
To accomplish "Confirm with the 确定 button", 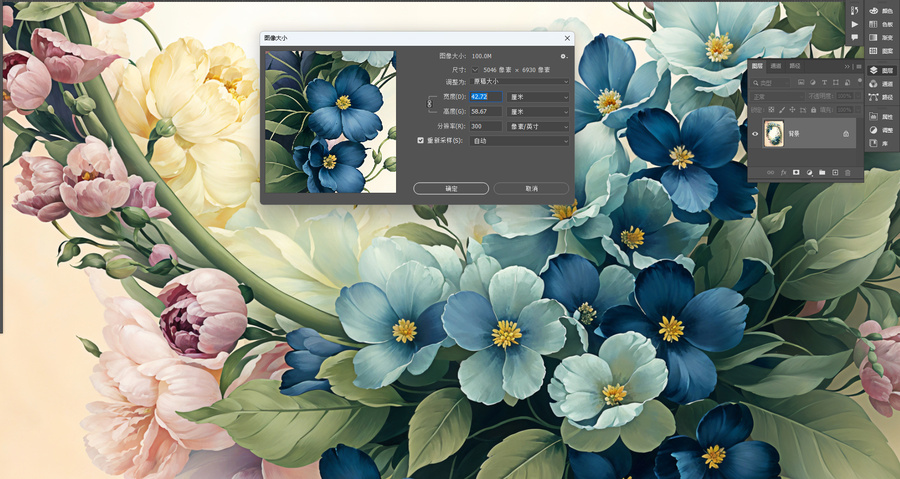I will [x=451, y=188].
